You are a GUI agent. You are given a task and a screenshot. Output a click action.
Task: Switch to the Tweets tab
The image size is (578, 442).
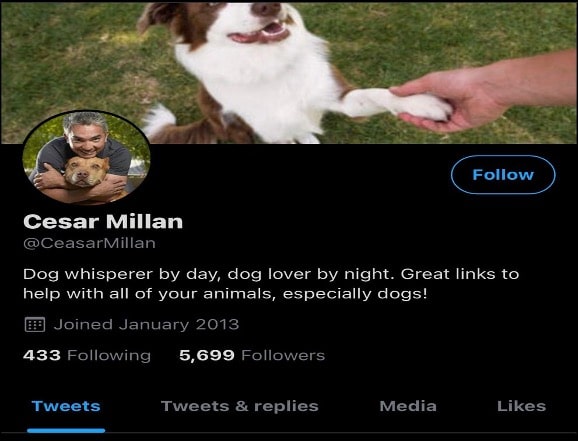66,406
